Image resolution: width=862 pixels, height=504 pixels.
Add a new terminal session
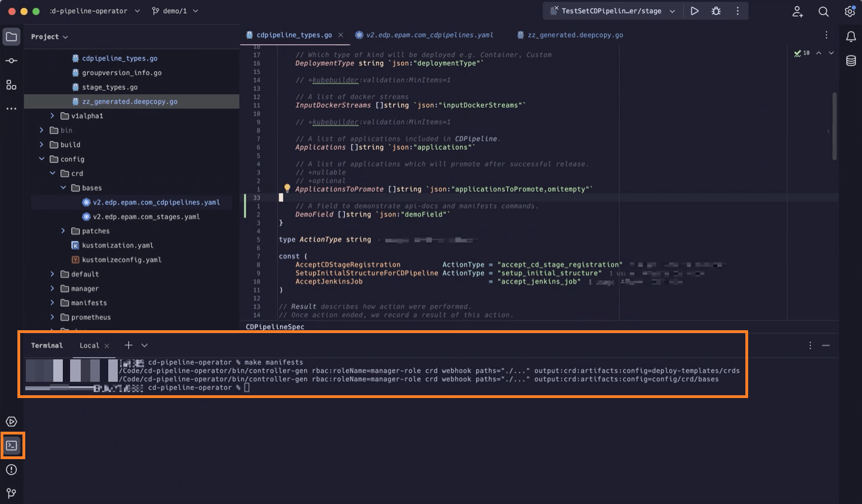[128, 345]
